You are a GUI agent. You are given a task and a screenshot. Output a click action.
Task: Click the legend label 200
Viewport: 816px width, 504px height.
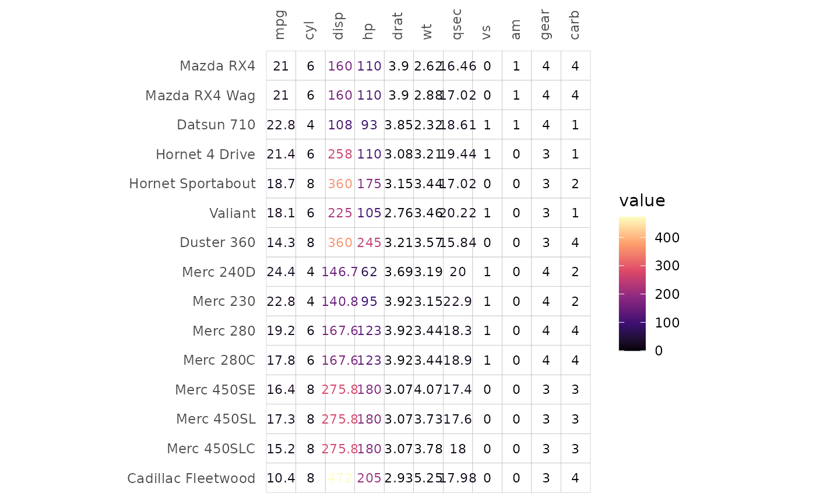(x=667, y=294)
